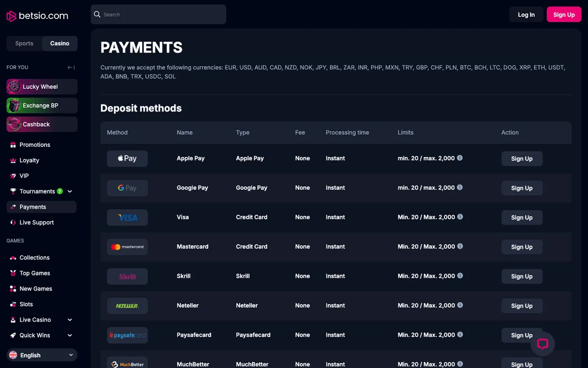Click the Exchange BP gift icon
The image size is (588, 368).
[14, 105]
